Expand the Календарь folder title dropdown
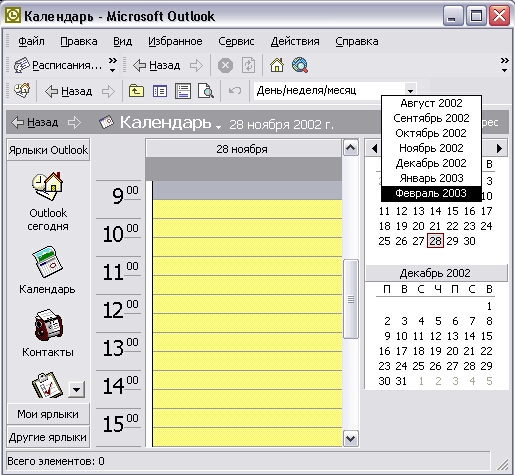Screen dimensions: 515x475 [x=218, y=127]
